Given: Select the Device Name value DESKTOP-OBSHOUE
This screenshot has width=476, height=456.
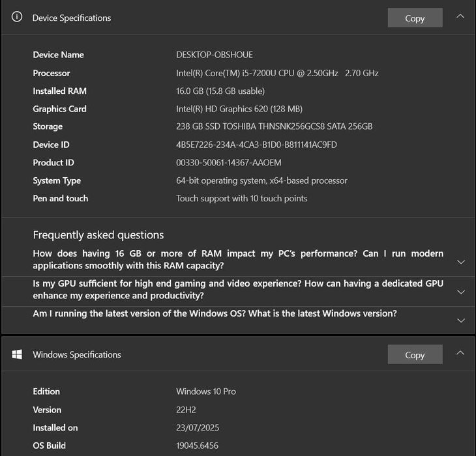Looking at the screenshot, I should point(215,55).
